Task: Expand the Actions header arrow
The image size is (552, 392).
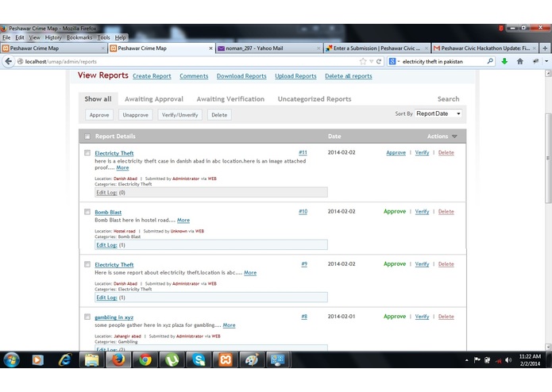Action: pyautogui.click(x=454, y=136)
